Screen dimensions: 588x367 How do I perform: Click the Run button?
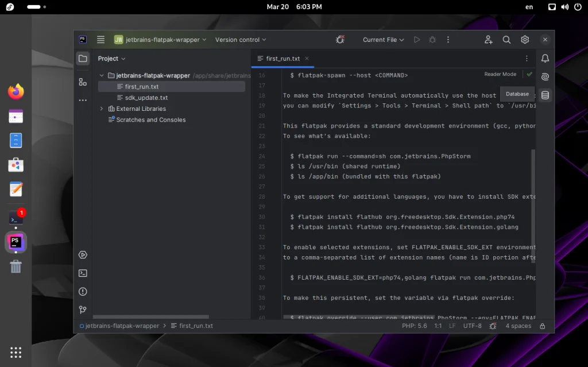(x=416, y=40)
